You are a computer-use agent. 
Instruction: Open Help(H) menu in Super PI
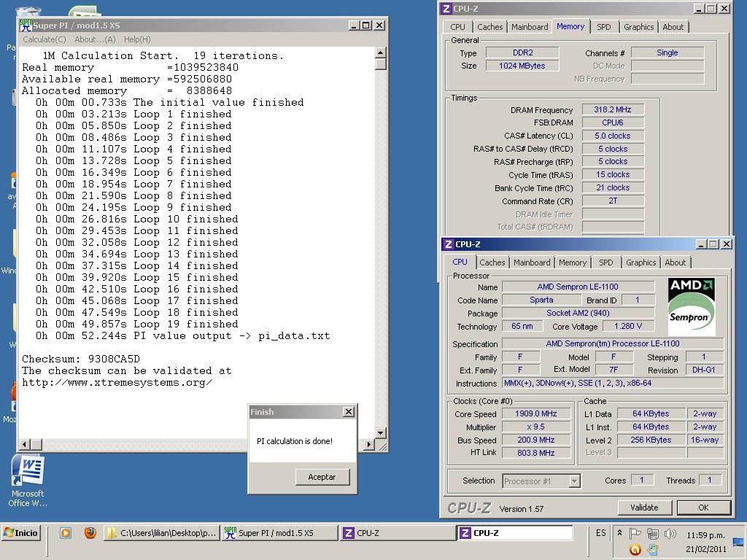pyautogui.click(x=137, y=39)
